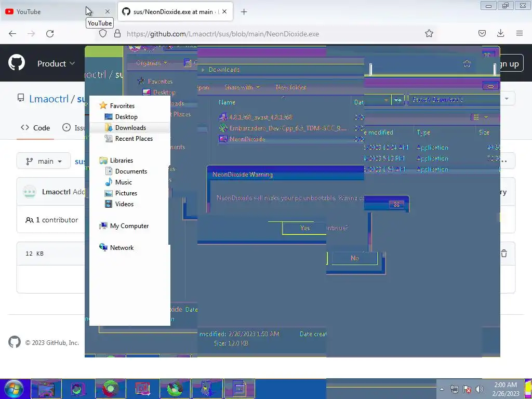
Task: Select the 4.8.1368_avast file
Action: pos(256,117)
